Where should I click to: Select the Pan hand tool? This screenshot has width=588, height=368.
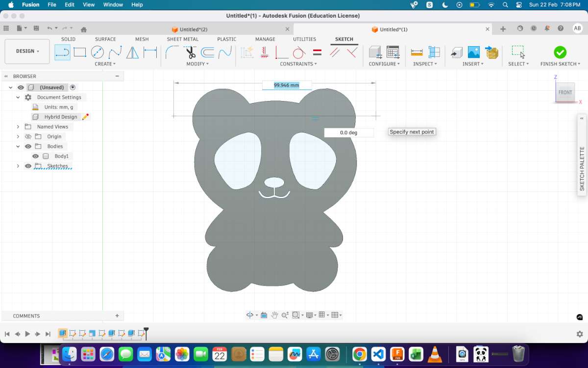click(x=274, y=315)
